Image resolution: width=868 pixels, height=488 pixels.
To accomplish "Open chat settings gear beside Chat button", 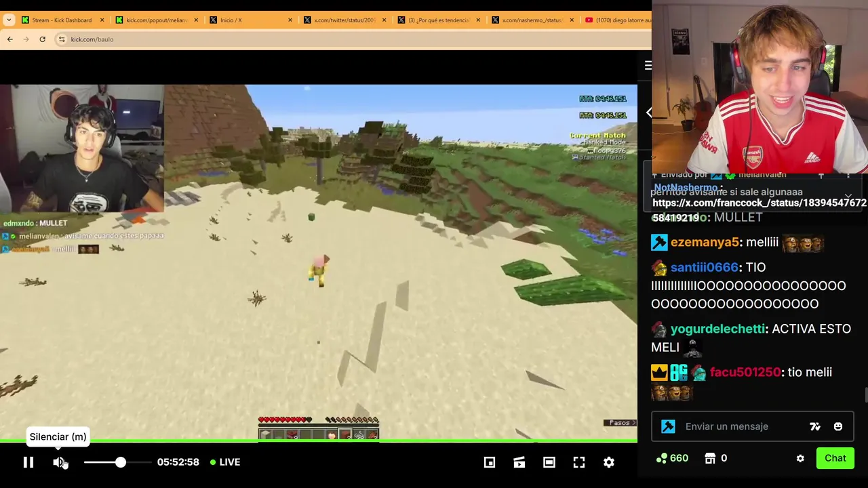I will [800, 459].
